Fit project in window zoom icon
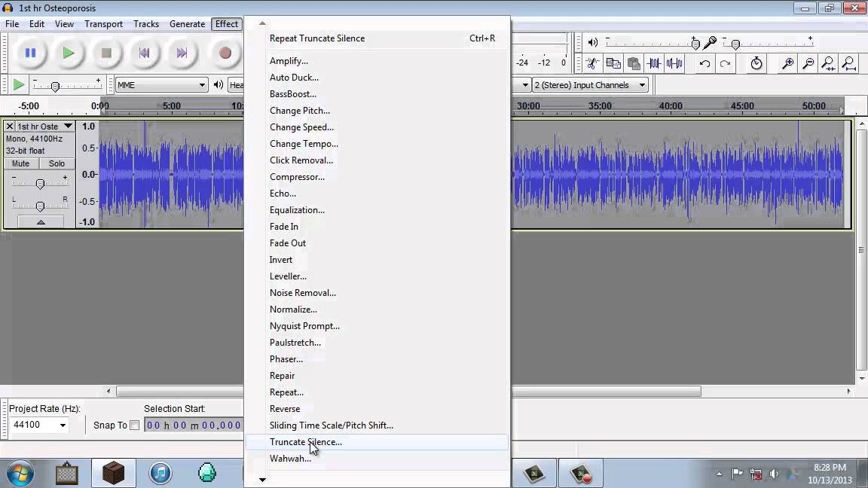The width and height of the screenshot is (868, 488). coord(848,63)
